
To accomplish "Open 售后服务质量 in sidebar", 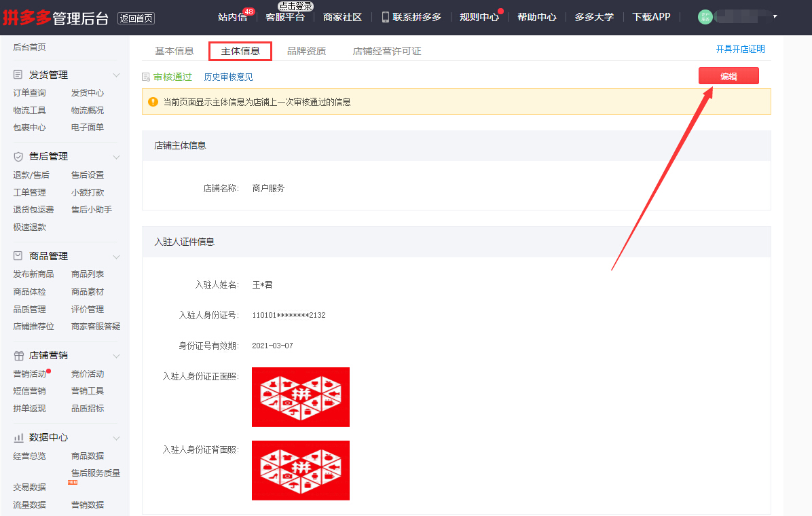I will click(96, 473).
